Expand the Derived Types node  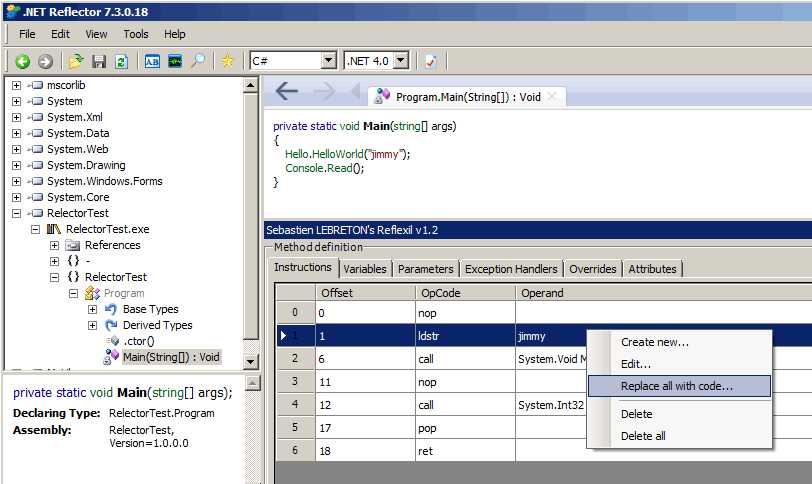(92, 326)
